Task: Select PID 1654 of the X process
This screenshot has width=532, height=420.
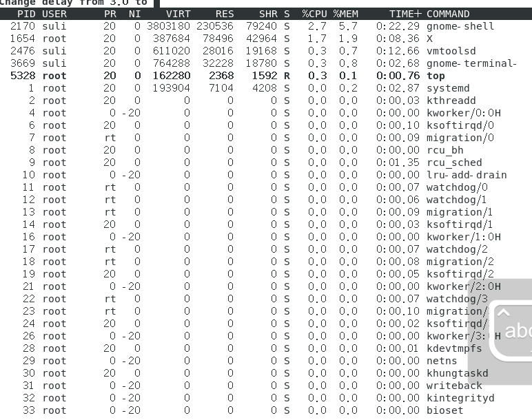Action: [23, 39]
